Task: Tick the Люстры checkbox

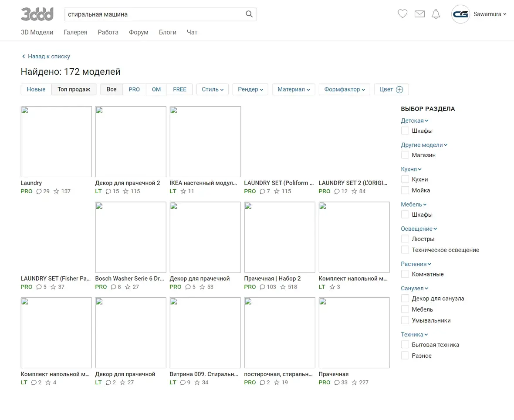Action: pos(405,239)
